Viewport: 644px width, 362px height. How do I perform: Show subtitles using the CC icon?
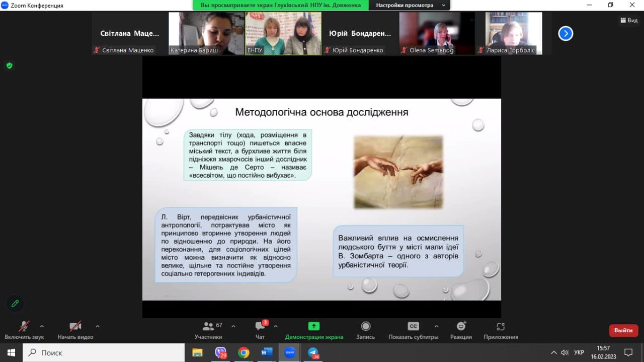[x=413, y=326]
